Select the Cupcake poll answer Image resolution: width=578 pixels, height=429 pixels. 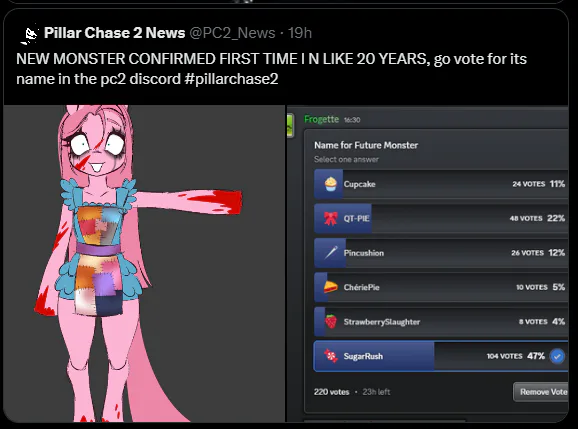pyautogui.click(x=441, y=184)
